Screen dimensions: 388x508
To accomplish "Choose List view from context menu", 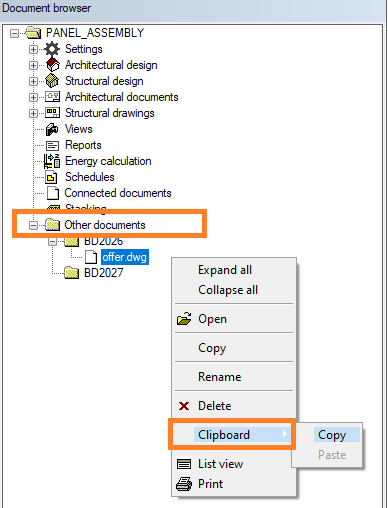I will coord(220,464).
